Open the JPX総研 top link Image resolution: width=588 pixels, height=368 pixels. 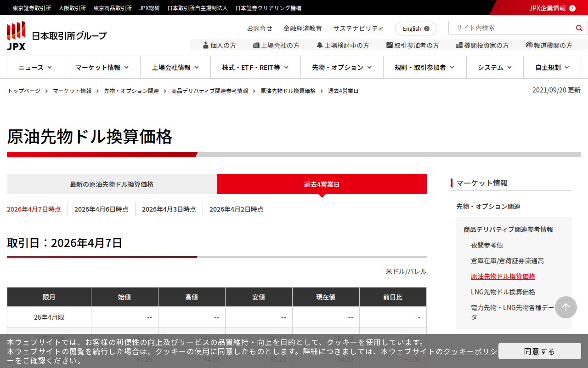click(x=150, y=8)
